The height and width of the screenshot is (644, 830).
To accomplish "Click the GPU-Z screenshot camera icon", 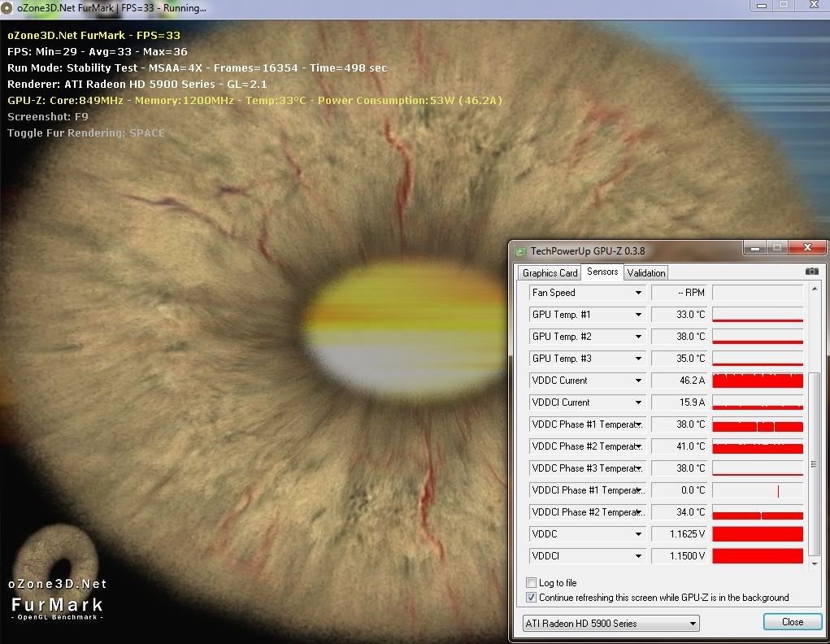I will pyautogui.click(x=811, y=272).
